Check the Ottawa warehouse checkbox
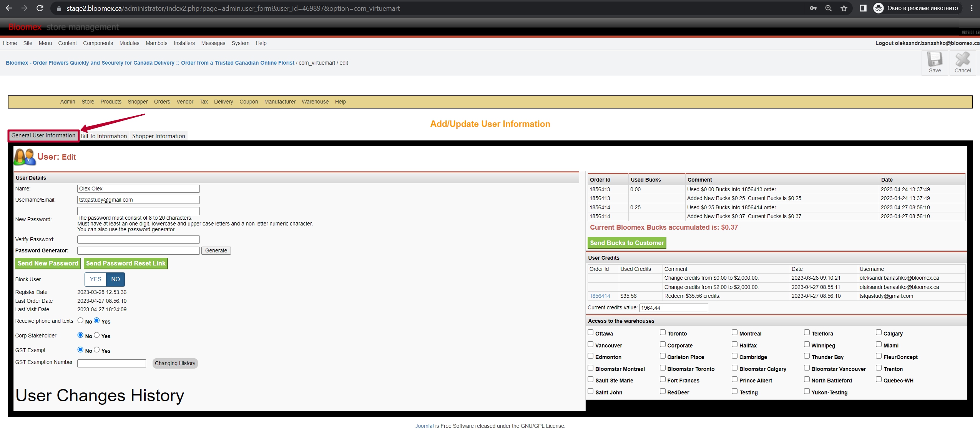 [x=591, y=332]
